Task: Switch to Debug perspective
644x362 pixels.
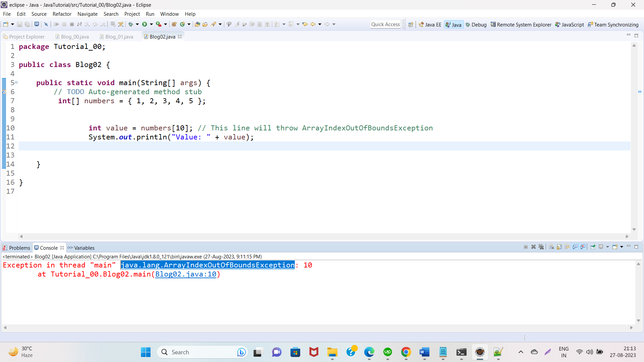Action: 476,24
